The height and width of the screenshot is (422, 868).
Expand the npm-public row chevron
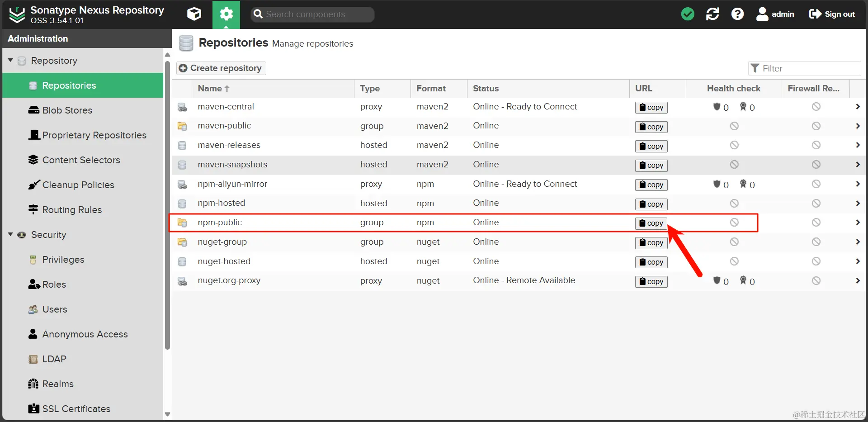click(x=858, y=223)
